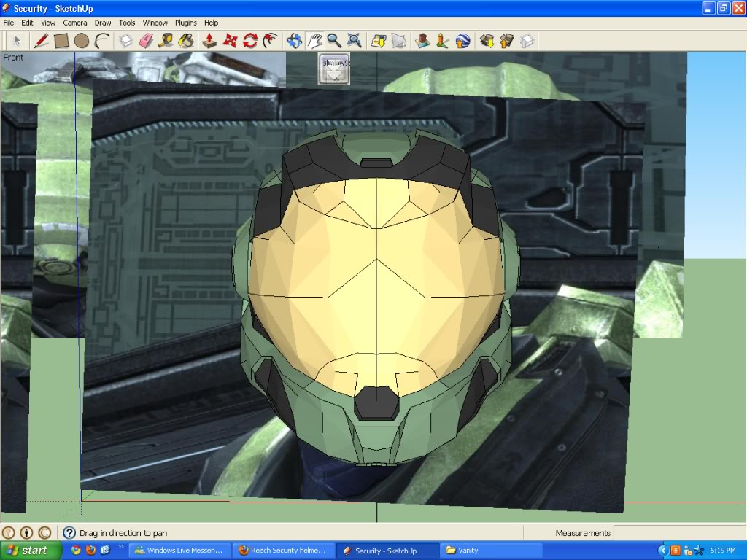The image size is (747, 560).
Task: Select the Circle drawing tool
Action: (81, 41)
